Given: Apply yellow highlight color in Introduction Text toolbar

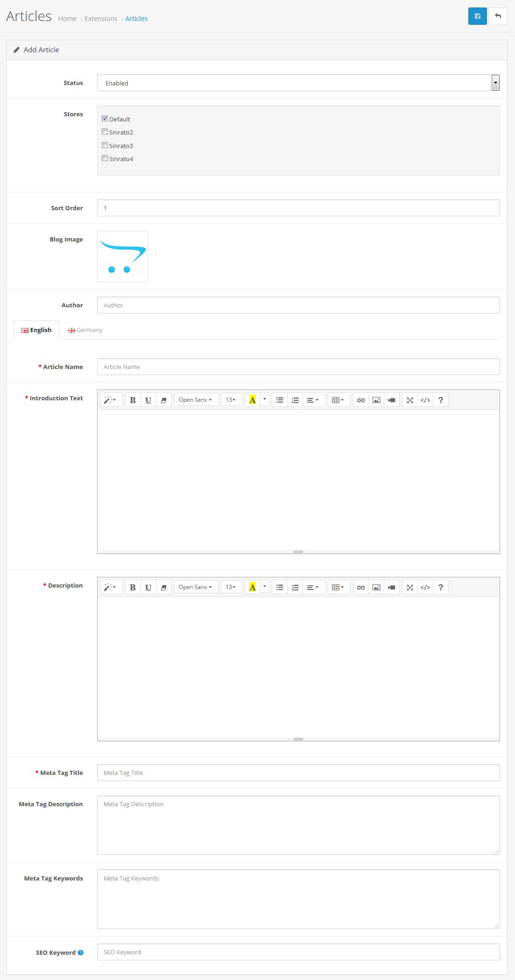Looking at the screenshot, I should coord(253,400).
